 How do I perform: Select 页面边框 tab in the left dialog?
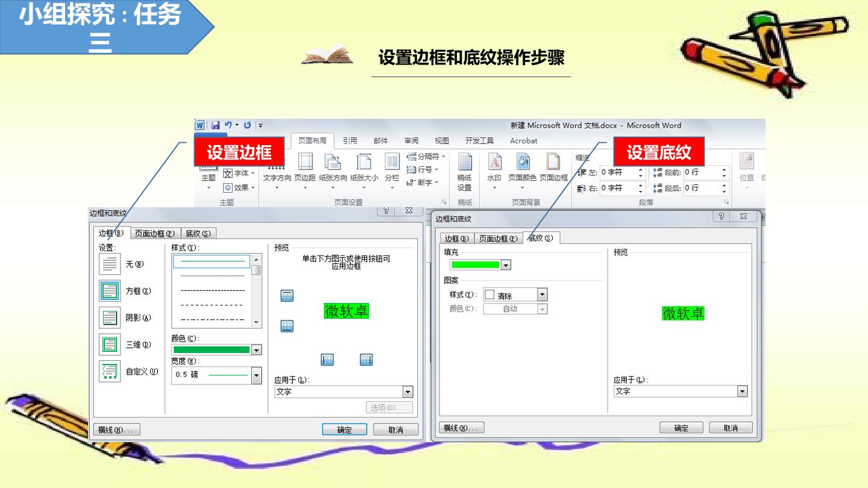point(155,234)
